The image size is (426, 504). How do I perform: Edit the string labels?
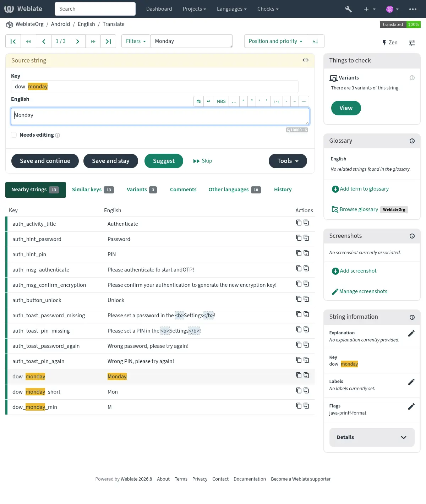pyautogui.click(x=411, y=382)
